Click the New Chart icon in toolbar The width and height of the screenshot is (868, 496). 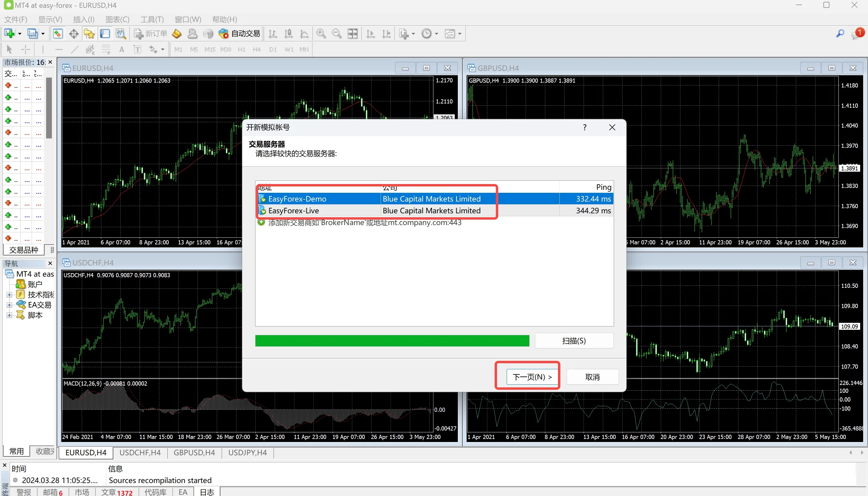click(9, 33)
